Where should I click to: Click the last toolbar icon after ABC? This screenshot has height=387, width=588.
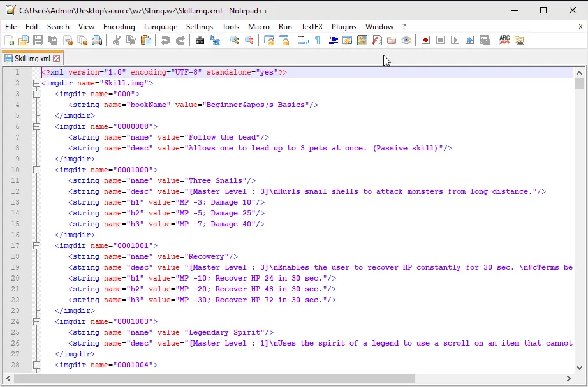point(519,41)
